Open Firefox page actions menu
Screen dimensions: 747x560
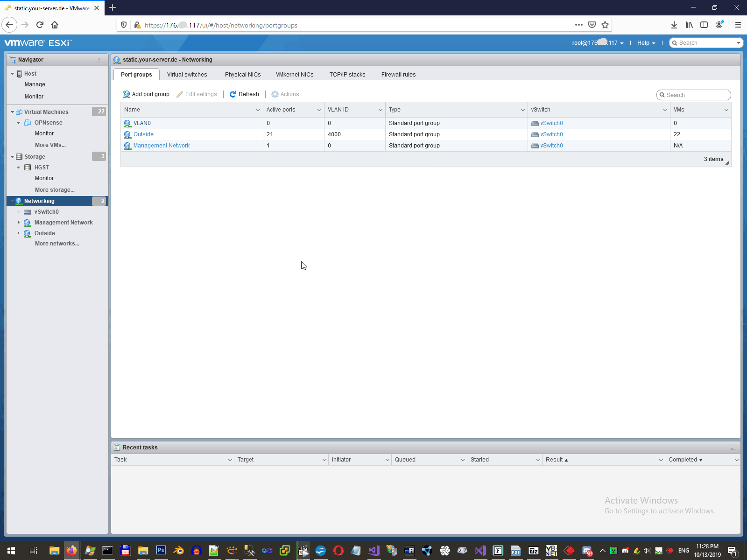pyautogui.click(x=579, y=25)
